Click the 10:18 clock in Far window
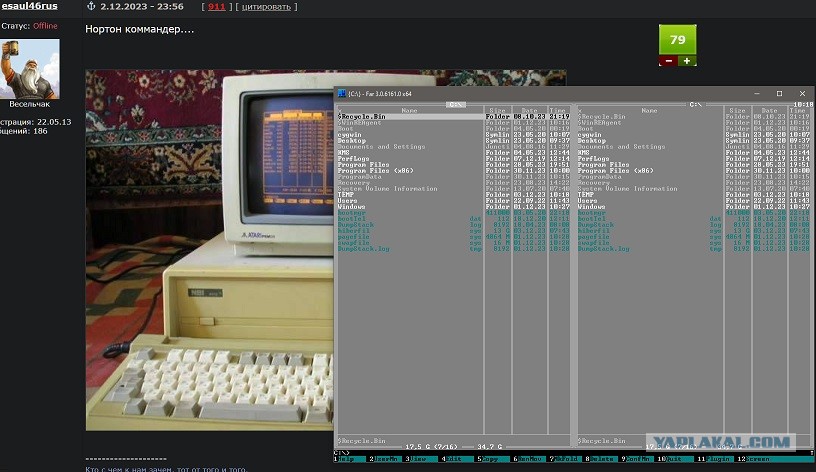The width and height of the screenshot is (816, 472). click(x=804, y=105)
